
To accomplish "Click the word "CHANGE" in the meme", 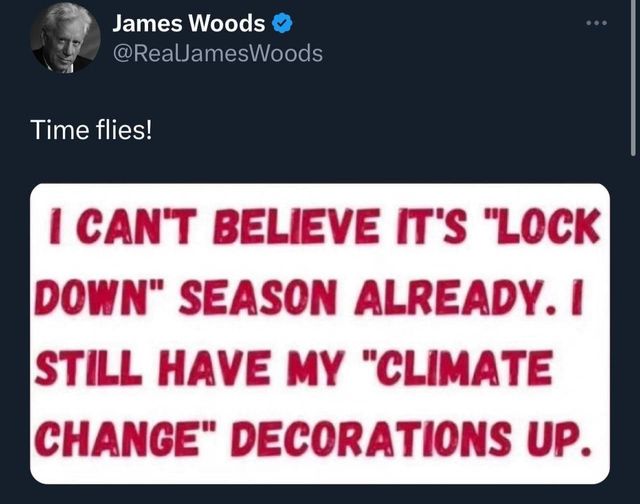I will pos(117,439).
